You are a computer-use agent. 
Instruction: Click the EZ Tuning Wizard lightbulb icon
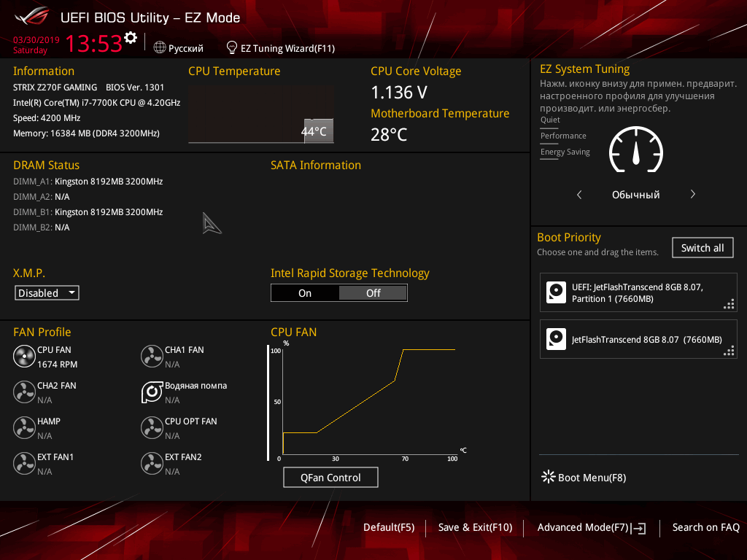coord(232,47)
